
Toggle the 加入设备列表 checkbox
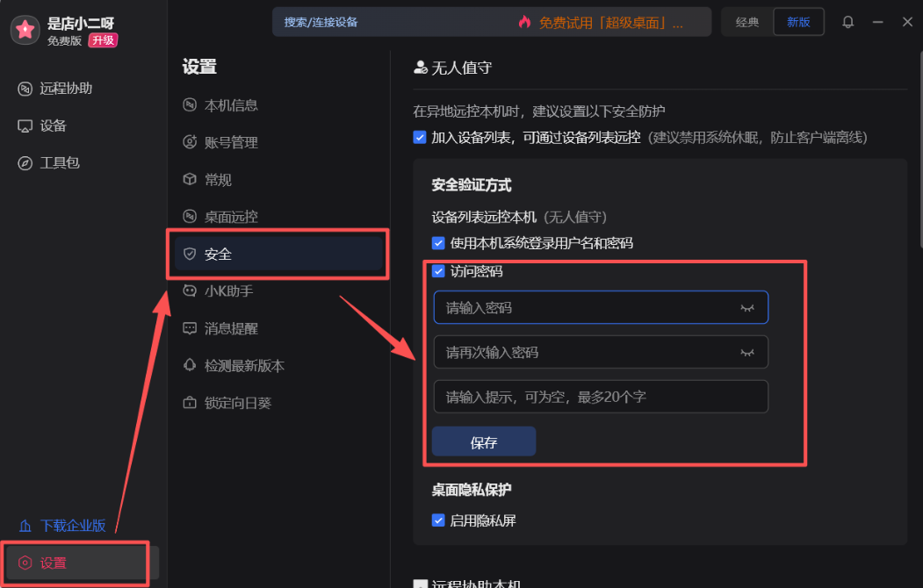[x=420, y=137]
